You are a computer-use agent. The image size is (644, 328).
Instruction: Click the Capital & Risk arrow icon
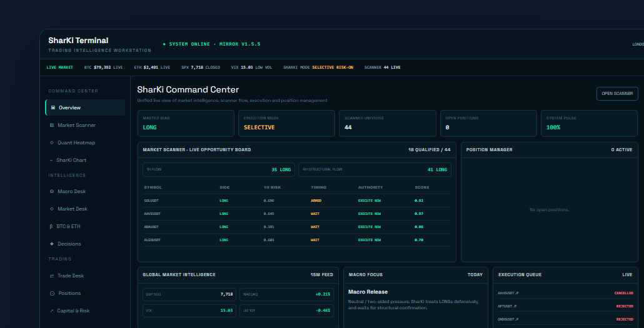[x=52, y=311]
